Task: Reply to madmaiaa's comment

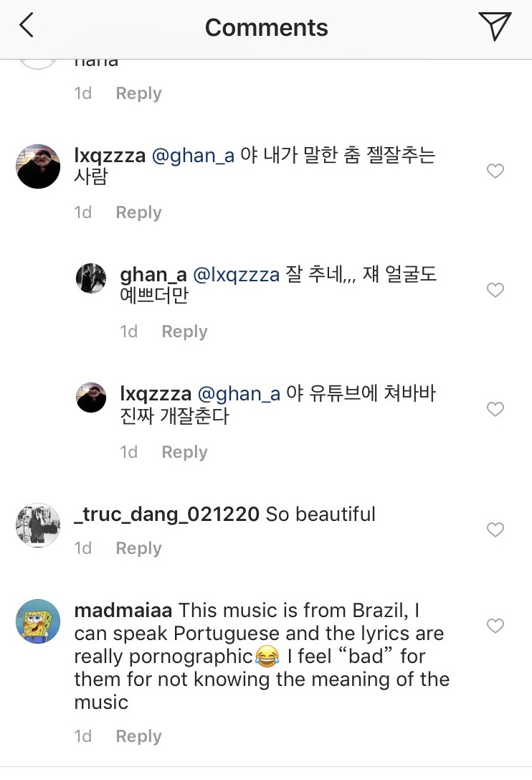Action: pos(138,736)
